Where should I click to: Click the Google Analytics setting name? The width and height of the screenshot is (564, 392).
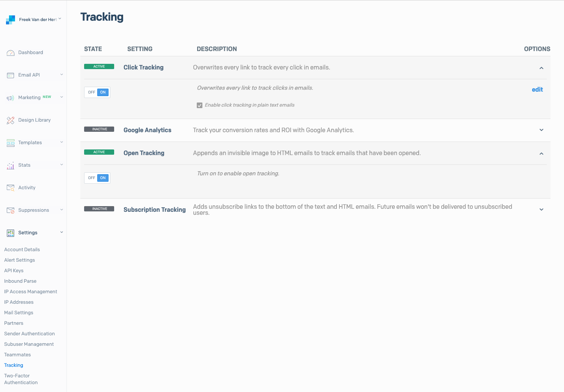click(147, 130)
